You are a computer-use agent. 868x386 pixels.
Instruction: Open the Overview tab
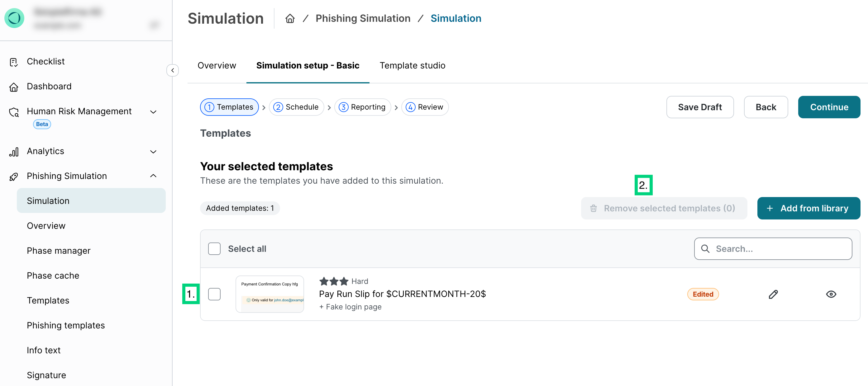[x=217, y=66]
